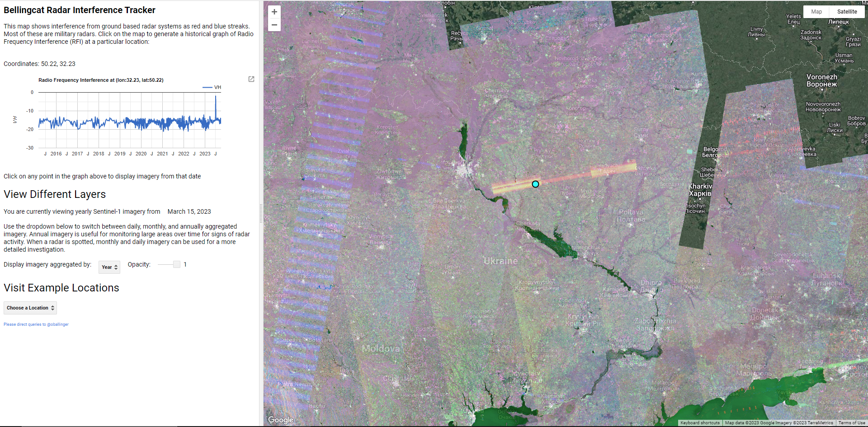Click the Cherkasy city label
Viewport: 868px width, 427px height.
coord(528,226)
